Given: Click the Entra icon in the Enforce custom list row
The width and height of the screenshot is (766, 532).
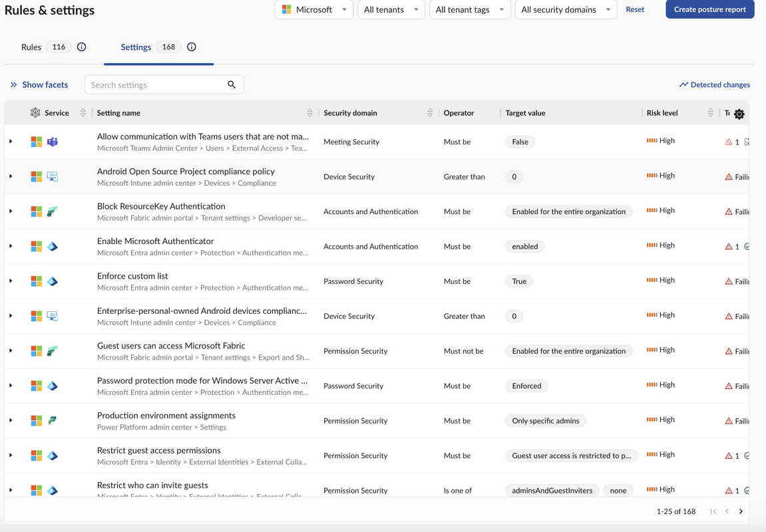Looking at the screenshot, I should (x=53, y=281).
